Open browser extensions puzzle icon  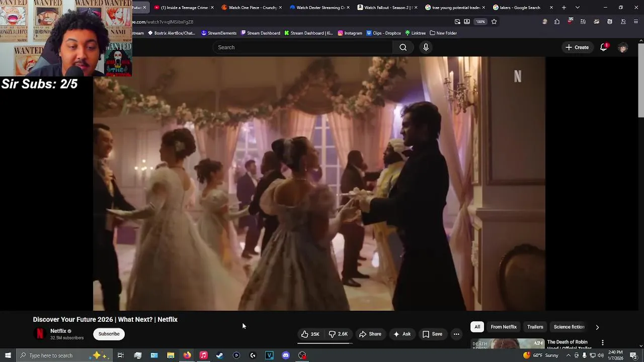(557, 22)
